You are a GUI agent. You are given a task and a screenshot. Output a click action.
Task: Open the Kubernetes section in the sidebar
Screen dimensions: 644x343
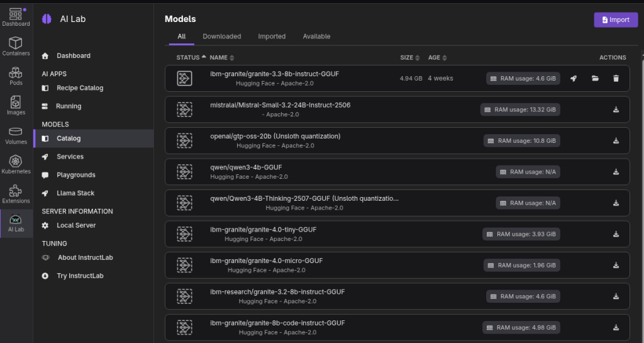click(16, 165)
